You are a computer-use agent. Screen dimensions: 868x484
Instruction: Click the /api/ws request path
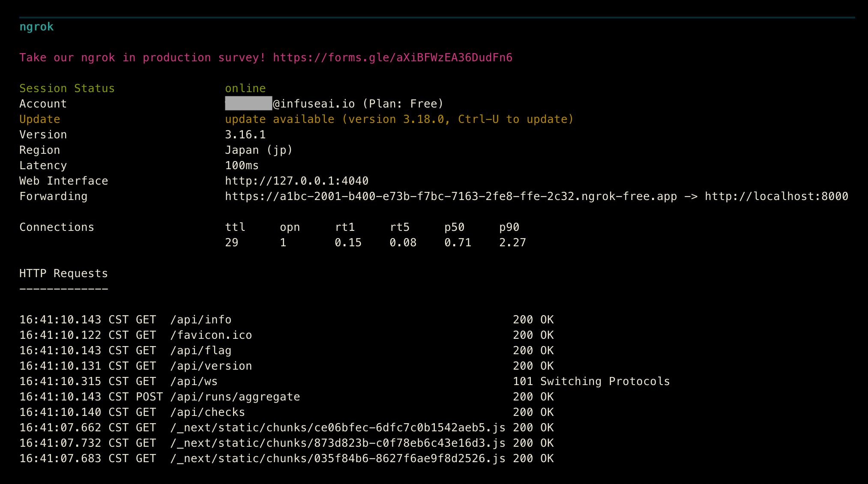point(194,381)
